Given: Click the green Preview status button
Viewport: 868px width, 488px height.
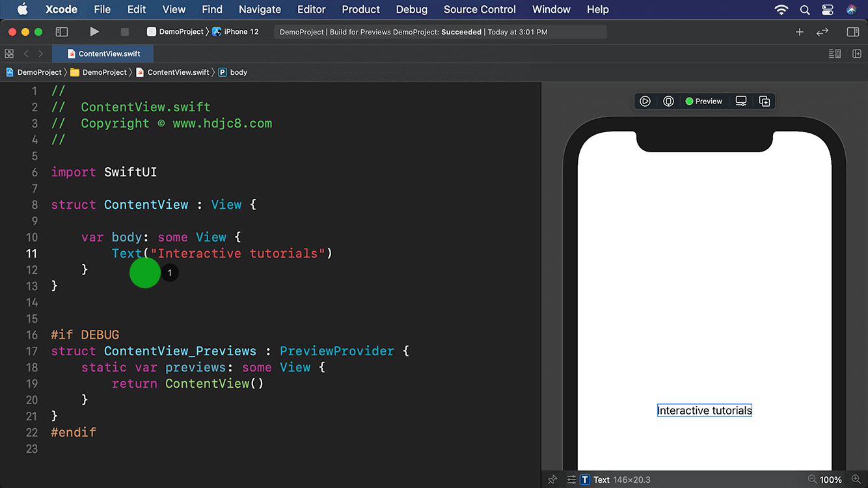Looking at the screenshot, I should point(704,101).
